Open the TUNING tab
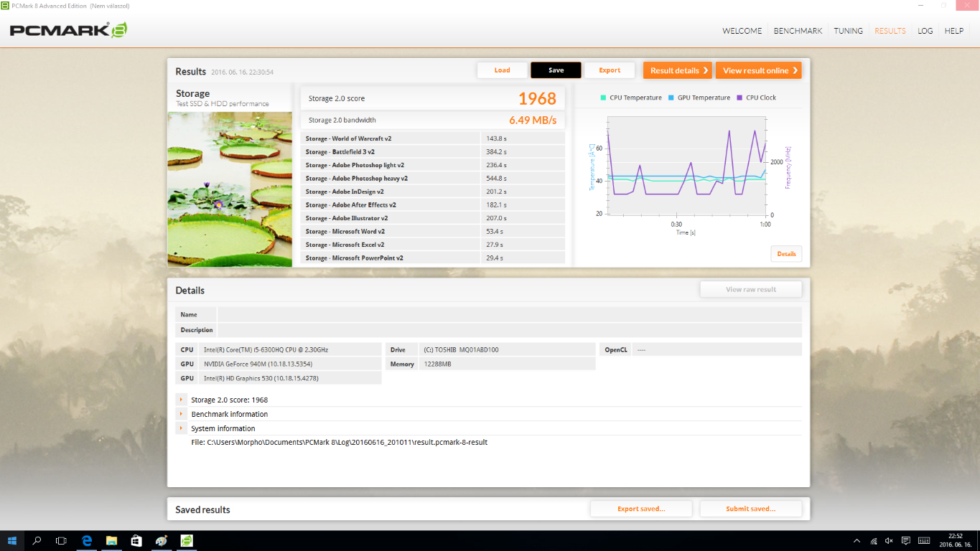 pos(849,31)
